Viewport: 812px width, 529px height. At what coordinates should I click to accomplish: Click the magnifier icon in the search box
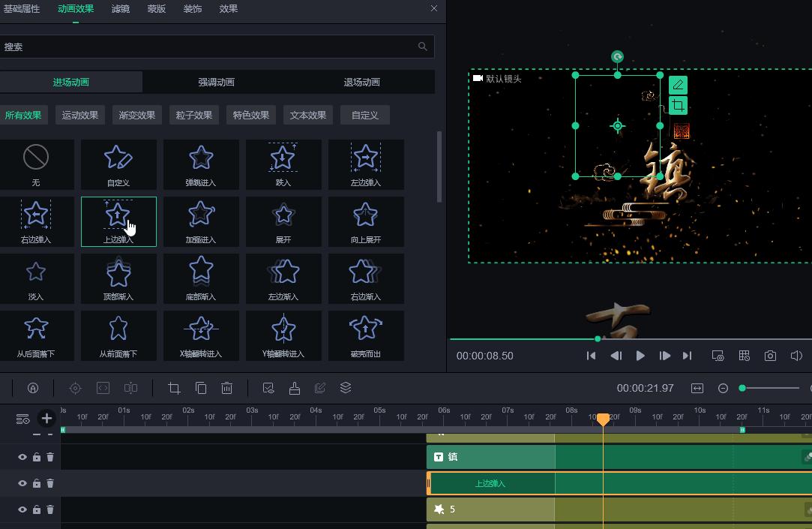(x=423, y=47)
